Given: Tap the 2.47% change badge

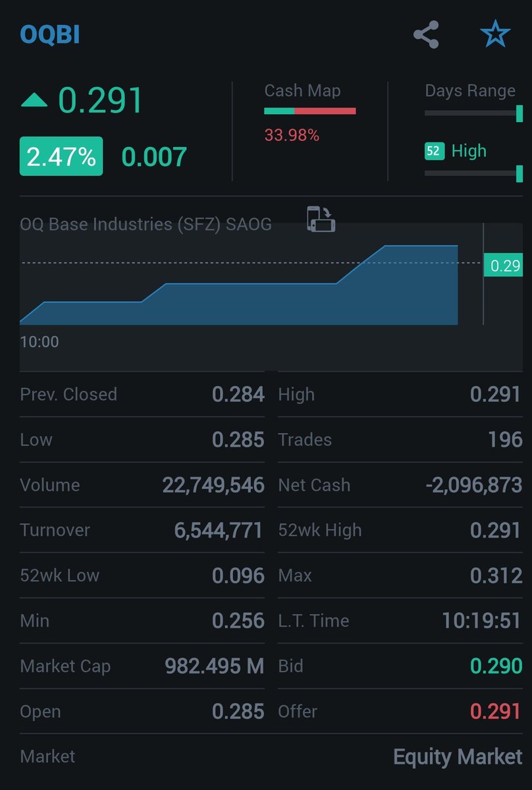Looking at the screenshot, I should click(61, 156).
